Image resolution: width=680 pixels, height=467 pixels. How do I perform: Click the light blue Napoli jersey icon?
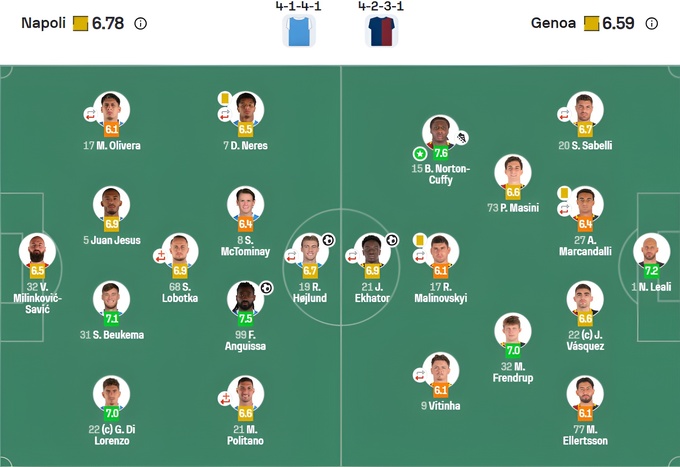click(299, 29)
